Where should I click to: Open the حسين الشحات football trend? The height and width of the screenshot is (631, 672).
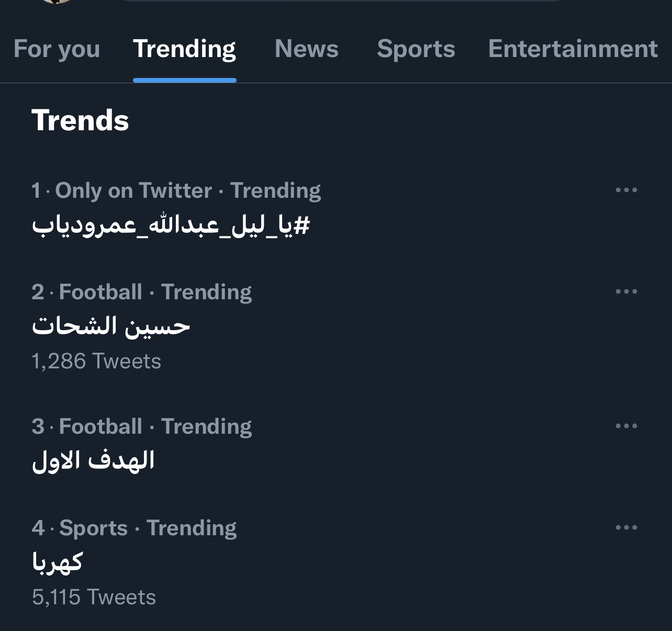pos(111,326)
